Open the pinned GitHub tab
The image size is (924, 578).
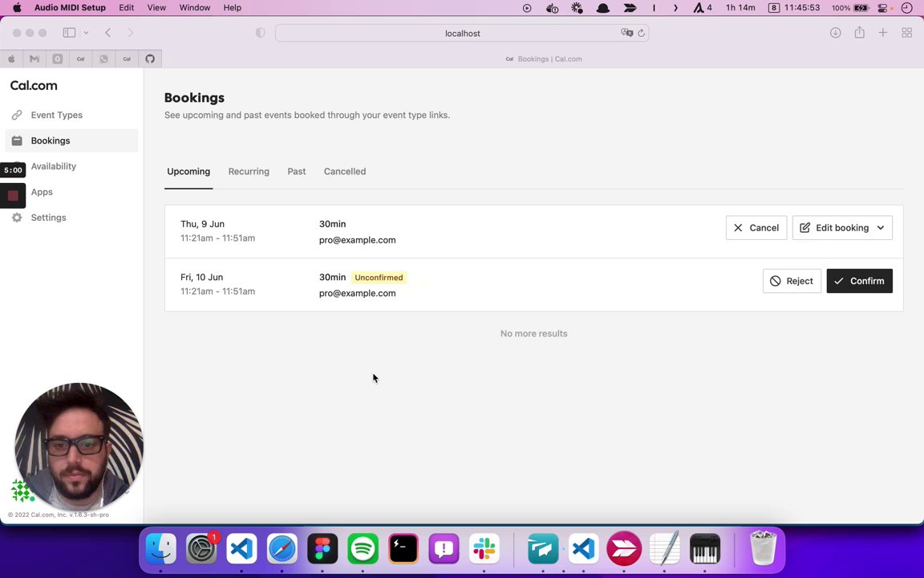click(x=150, y=59)
